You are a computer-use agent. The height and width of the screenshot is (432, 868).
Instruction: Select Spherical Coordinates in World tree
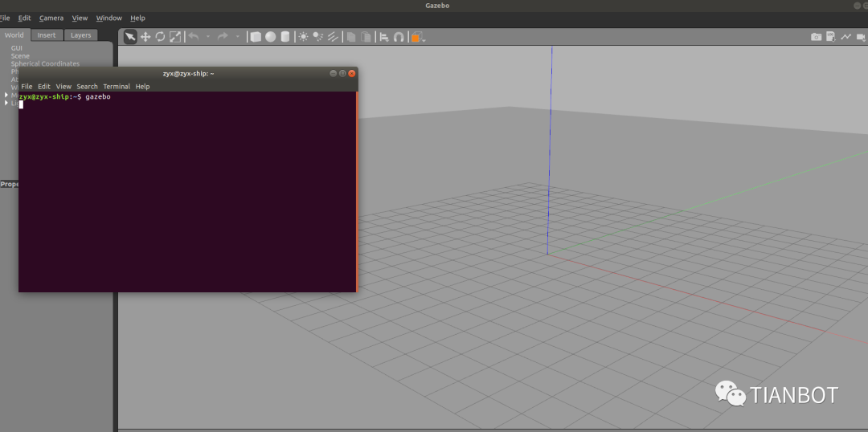(45, 63)
